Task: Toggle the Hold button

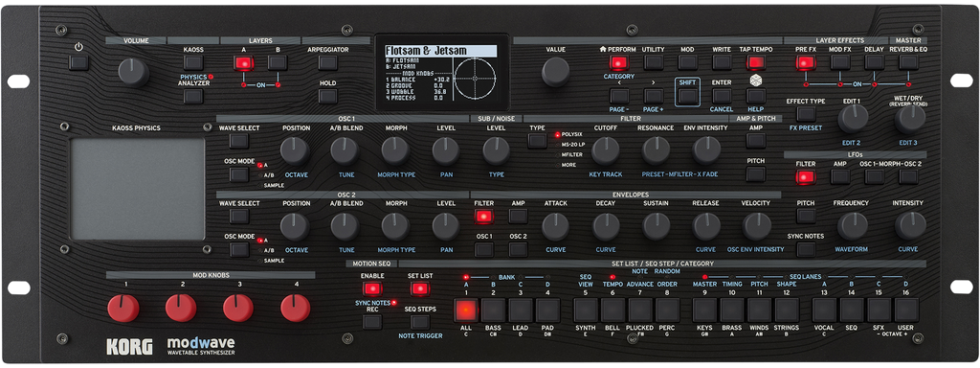Action: [x=327, y=97]
